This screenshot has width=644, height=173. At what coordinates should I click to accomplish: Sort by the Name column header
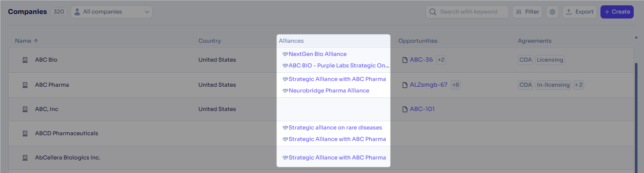point(27,41)
